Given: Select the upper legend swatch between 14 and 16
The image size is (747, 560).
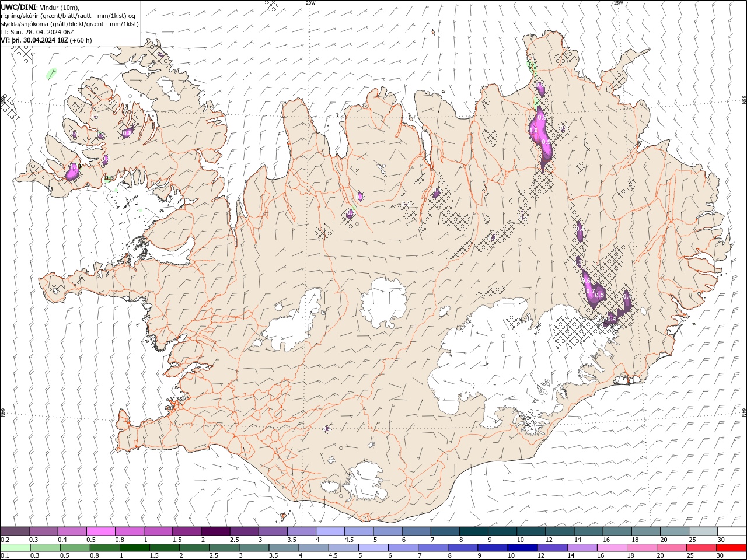Looking at the screenshot, I should pos(588,531).
